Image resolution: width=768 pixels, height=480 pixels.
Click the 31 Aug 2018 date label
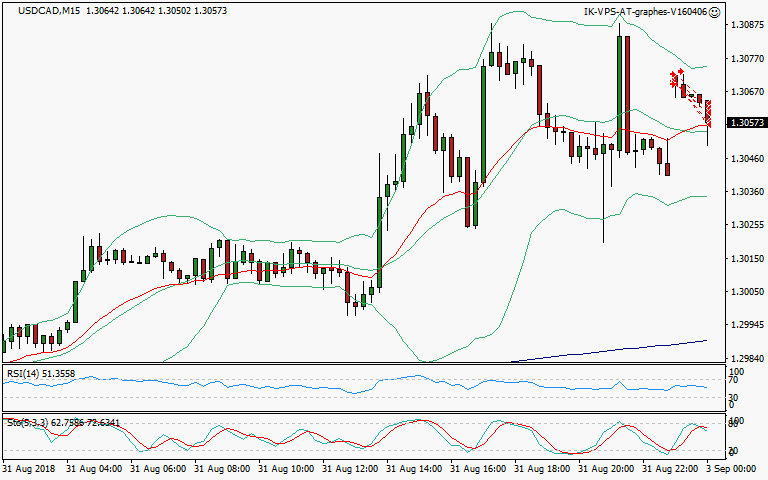30,468
